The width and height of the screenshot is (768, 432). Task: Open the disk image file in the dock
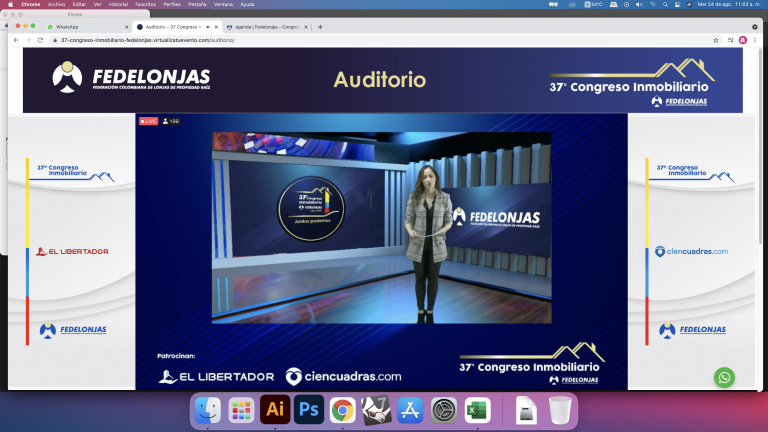pyautogui.click(x=526, y=409)
